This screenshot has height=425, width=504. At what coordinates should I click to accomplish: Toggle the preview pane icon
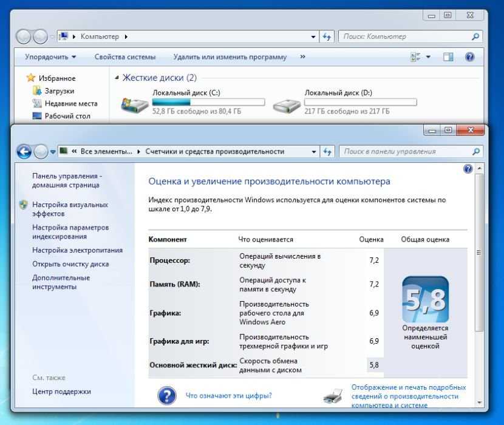tap(448, 57)
